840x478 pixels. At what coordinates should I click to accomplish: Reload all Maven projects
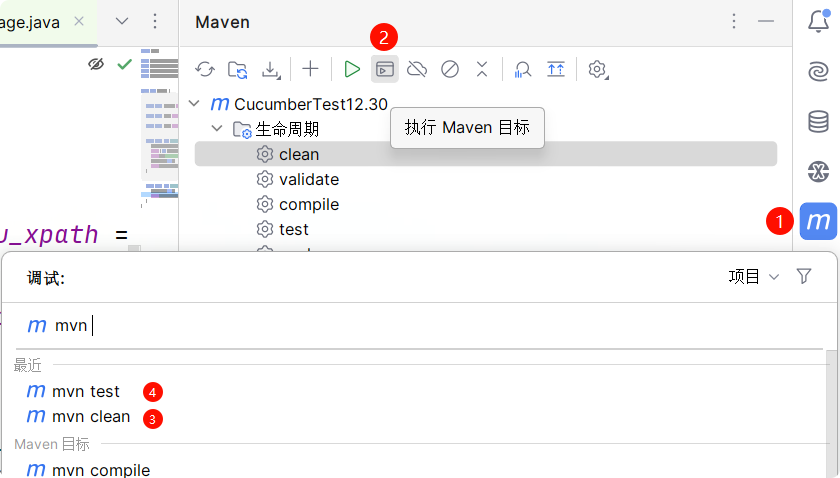pos(205,70)
